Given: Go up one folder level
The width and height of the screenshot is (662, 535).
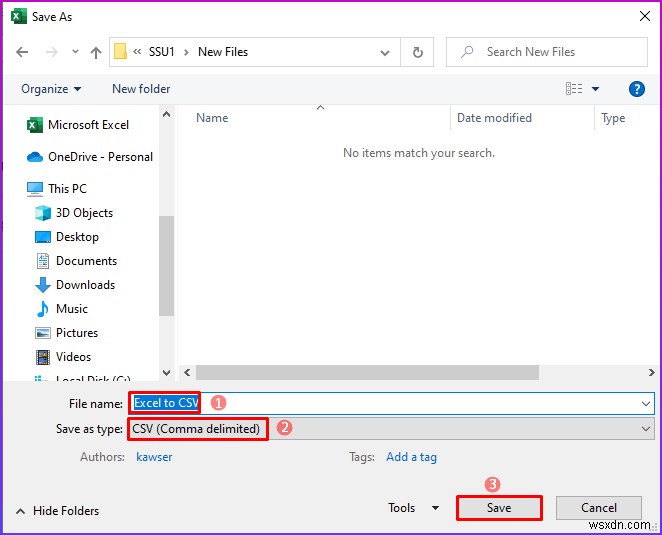Looking at the screenshot, I should tap(96, 52).
